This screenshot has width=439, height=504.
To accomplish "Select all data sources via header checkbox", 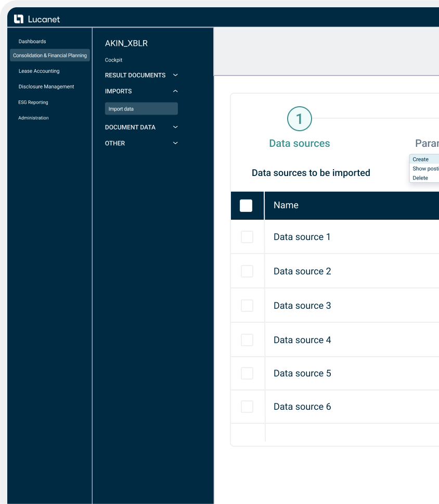I will coord(246,206).
